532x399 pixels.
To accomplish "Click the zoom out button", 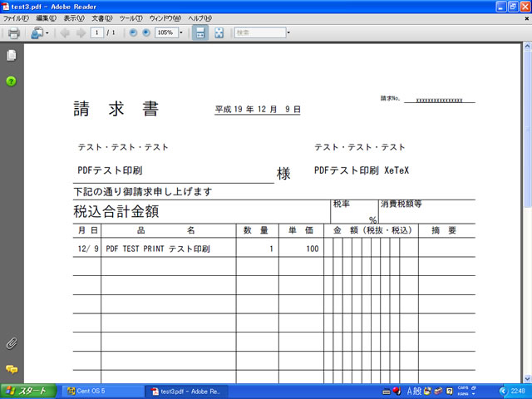I will [x=133, y=33].
